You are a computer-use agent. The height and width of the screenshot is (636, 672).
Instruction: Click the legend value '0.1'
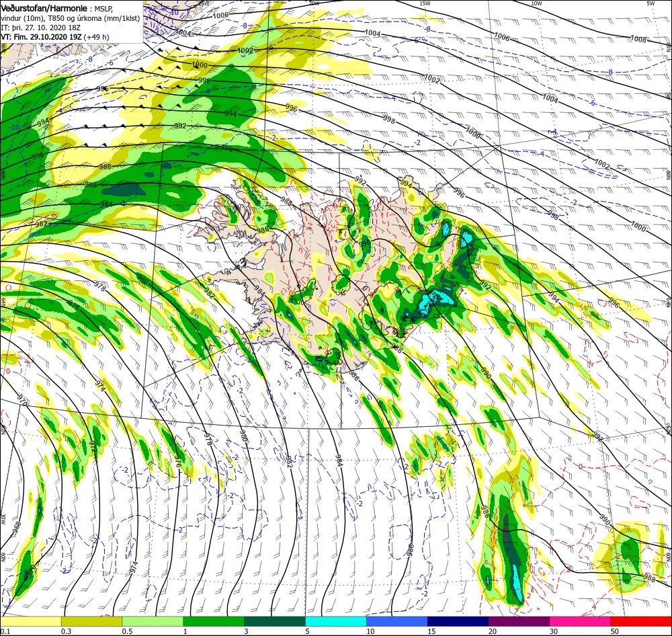point(5,631)
